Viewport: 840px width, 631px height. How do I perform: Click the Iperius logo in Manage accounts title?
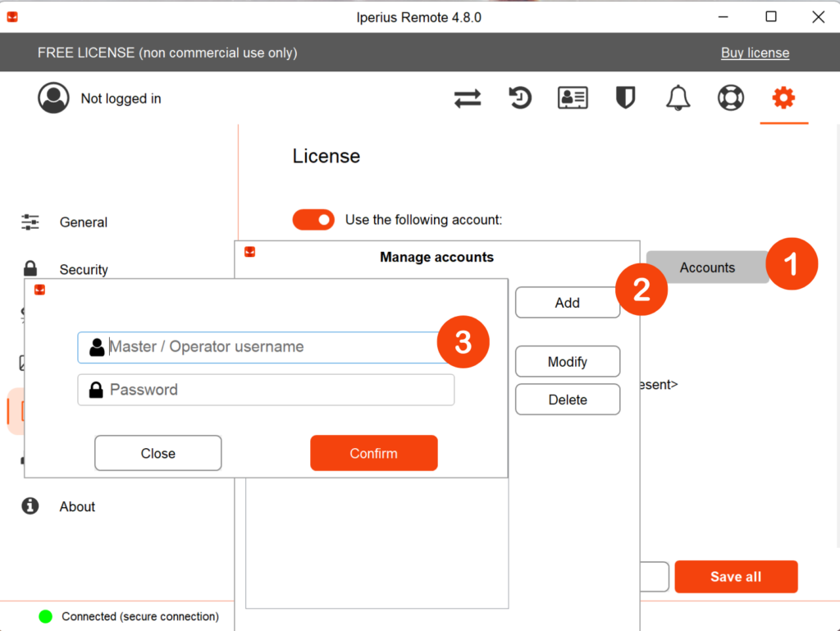click(249, 252)
